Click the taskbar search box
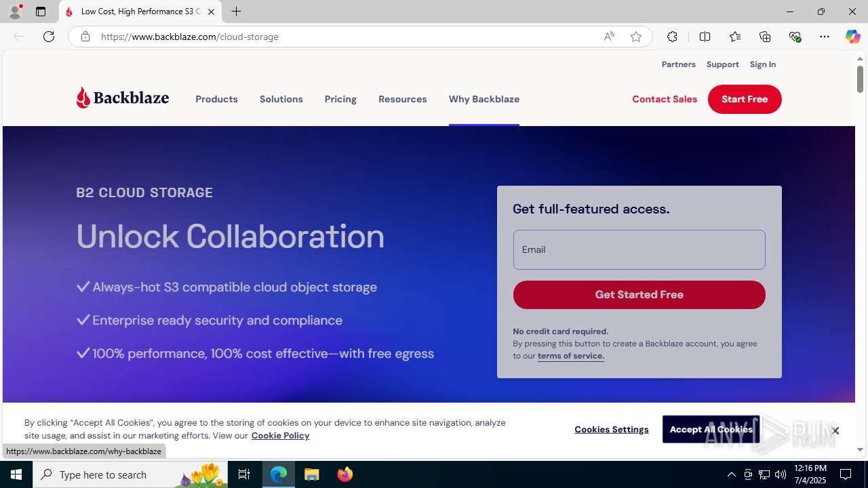The height and width of the screenshot is (488, 868). [130, 474]
